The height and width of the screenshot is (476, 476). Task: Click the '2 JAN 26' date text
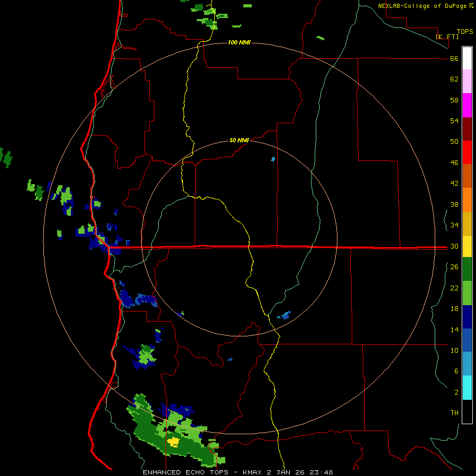pyautogui.click(x=286, y=472)
